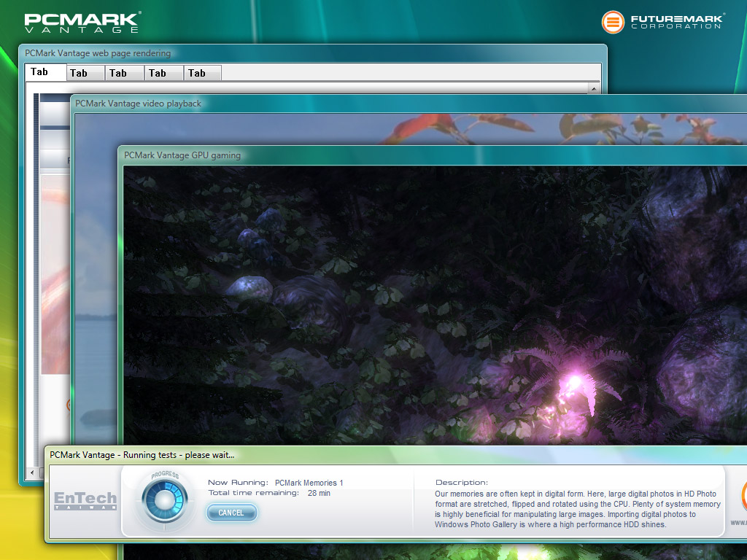Click 'PCMark Memories 1' running test text
This screenshot has width=747, height=560.
tap(309, 483)
